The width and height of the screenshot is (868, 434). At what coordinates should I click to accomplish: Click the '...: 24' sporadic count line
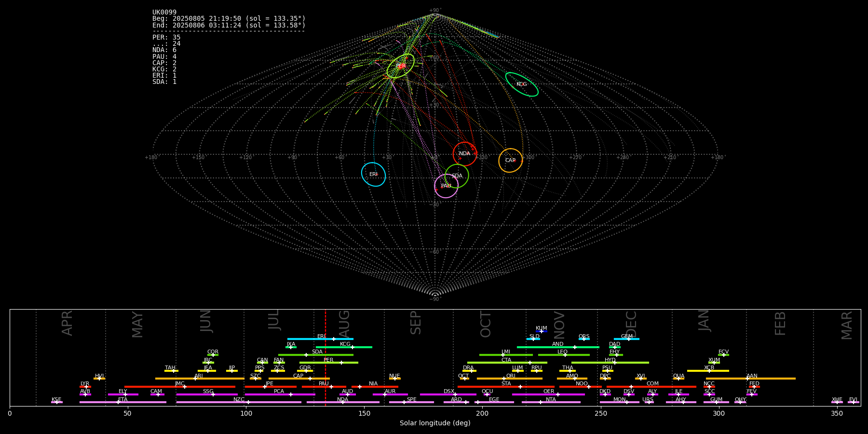click(x=166, y=44)
